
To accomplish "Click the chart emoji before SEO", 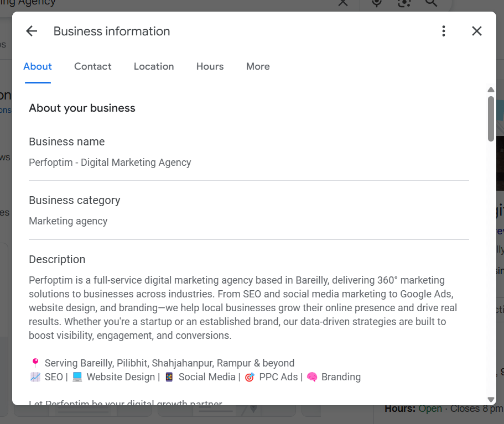I will point(35,377).
